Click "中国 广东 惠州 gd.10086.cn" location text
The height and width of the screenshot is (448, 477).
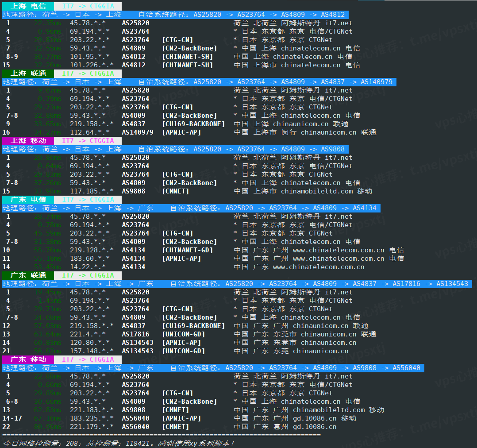(285, 427)
